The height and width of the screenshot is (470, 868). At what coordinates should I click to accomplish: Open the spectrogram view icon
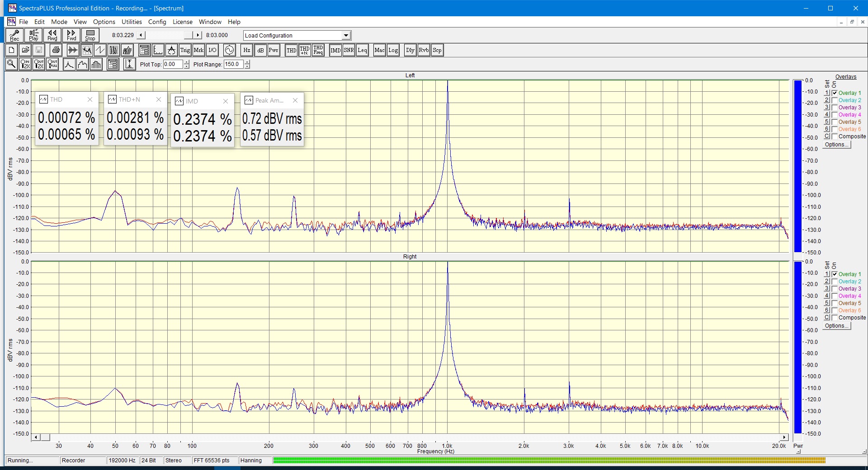114,50
